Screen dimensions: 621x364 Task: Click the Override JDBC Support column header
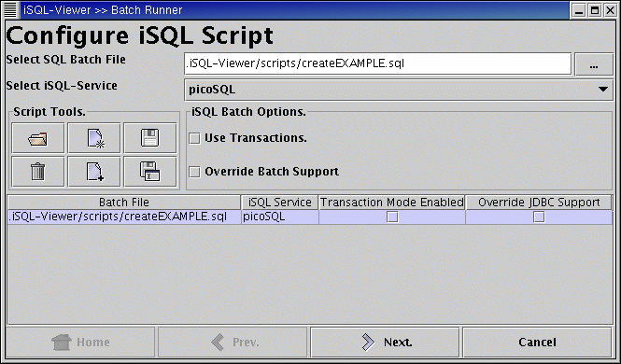point(539,203)
